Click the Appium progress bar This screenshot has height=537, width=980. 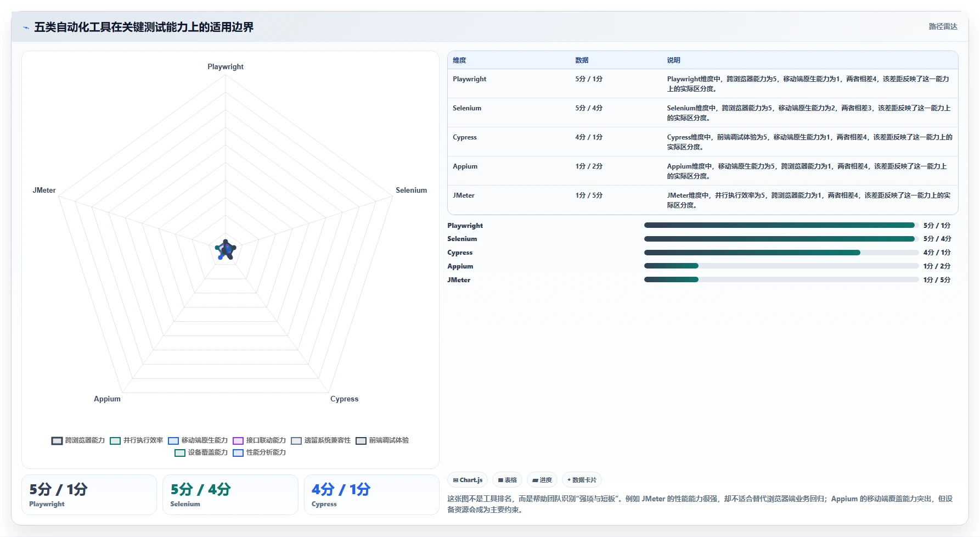pyautogui.click(x=781, y=266)
